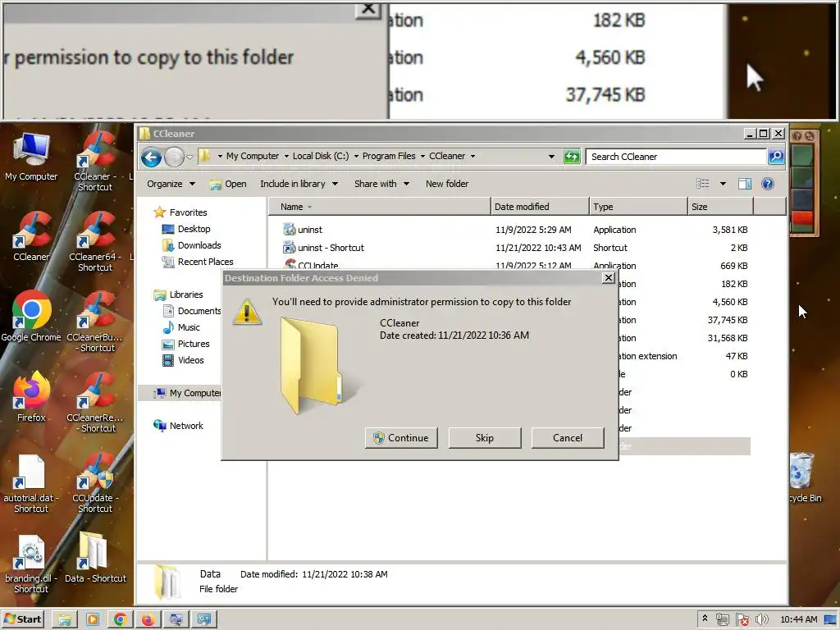840x630 pixels.
Task: Click the Search CCleaner field
Action: point(676,157)
